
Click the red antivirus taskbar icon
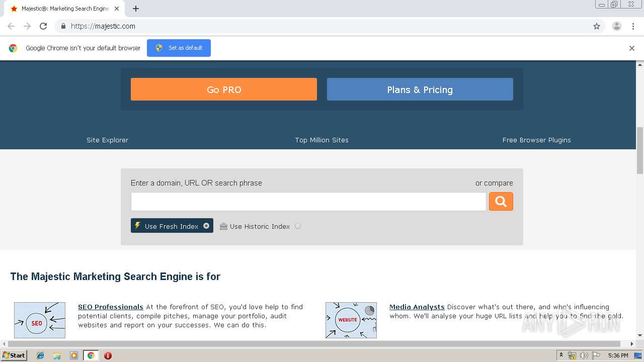tap(108, 355)
